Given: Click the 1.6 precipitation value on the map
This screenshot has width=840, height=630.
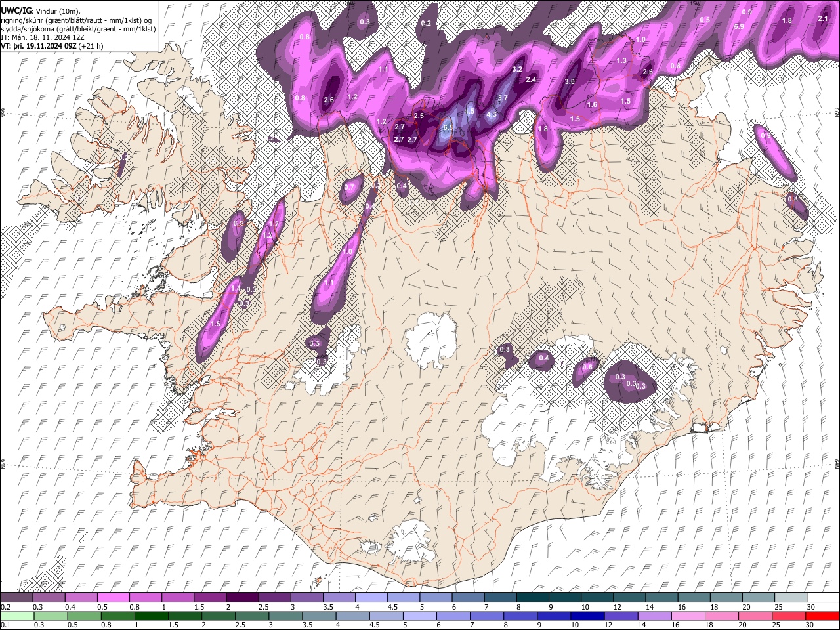Looking at the screenshot, I should pyautogui.click(x=592, y=105).
